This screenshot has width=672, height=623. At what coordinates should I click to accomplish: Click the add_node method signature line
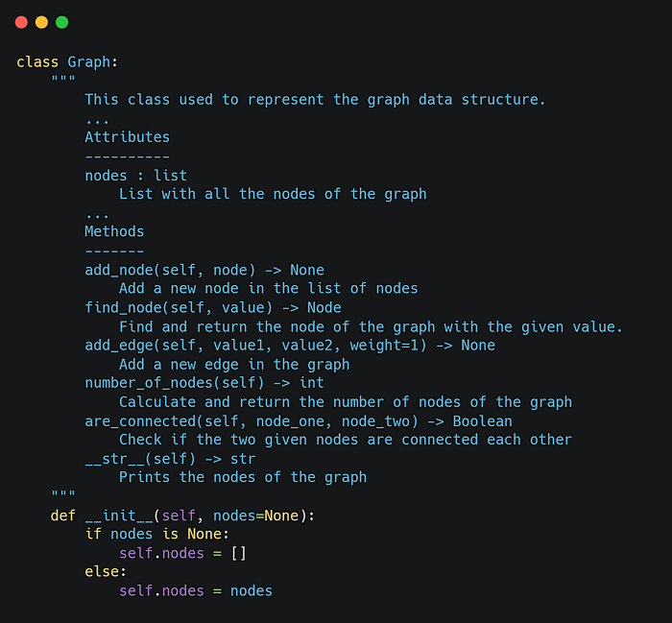(x=204, y=271)
